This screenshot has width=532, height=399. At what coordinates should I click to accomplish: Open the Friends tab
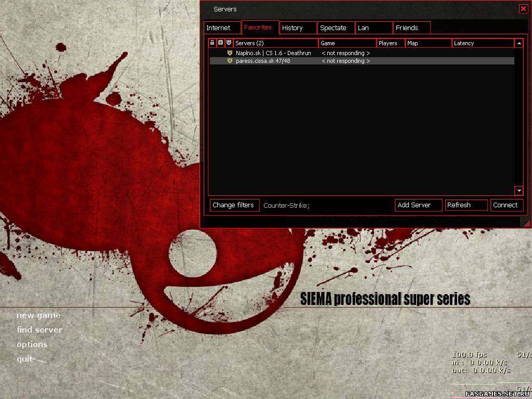click(412, 28)
